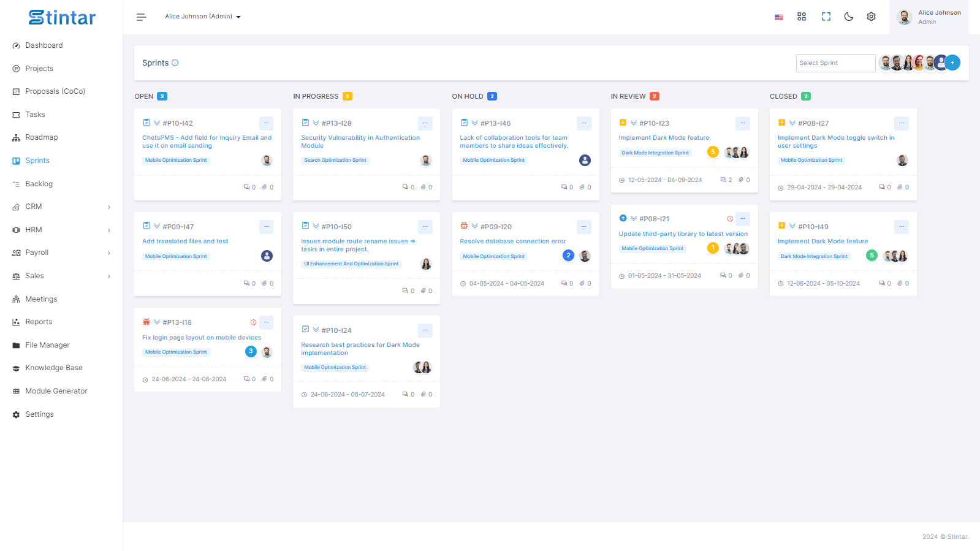The image size is (980, 551).
Task: Toggle the sidebar hamburger menu
Action: [141, 17]
